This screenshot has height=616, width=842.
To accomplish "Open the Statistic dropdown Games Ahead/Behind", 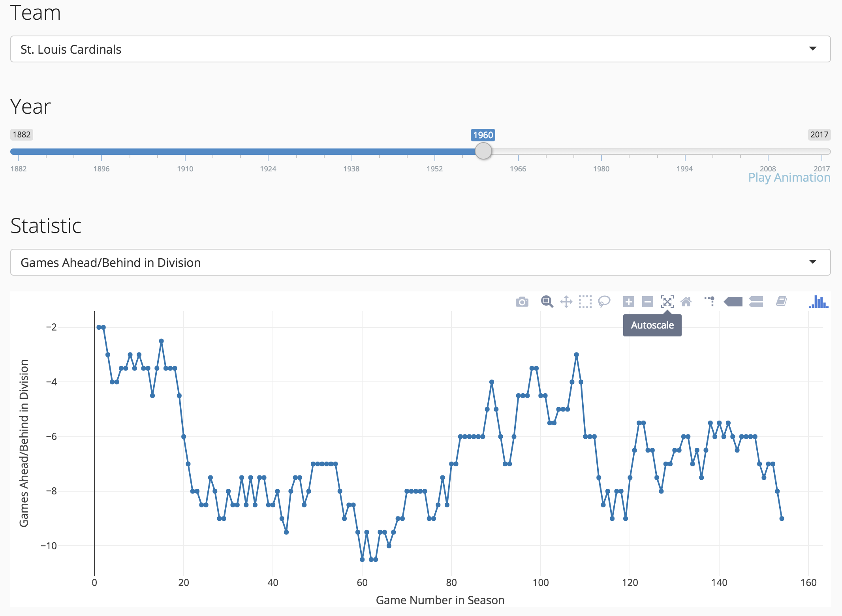I will 420,262.
